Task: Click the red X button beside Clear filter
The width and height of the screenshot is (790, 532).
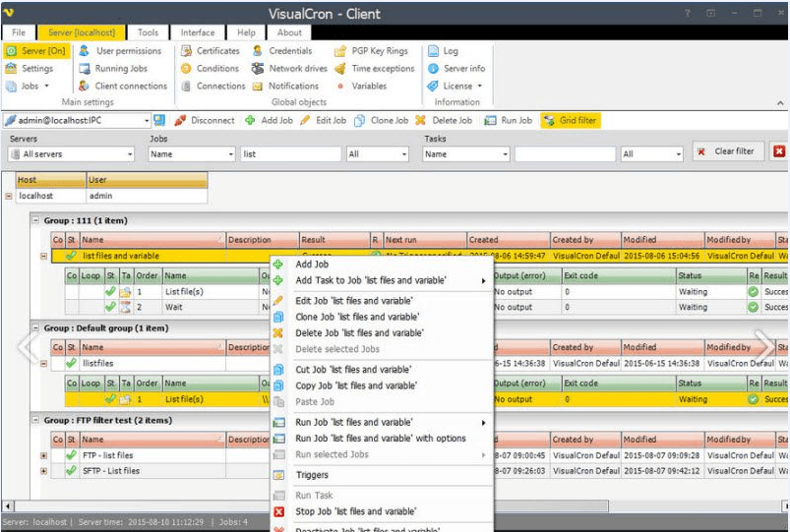Action: (x=779, y=151)
